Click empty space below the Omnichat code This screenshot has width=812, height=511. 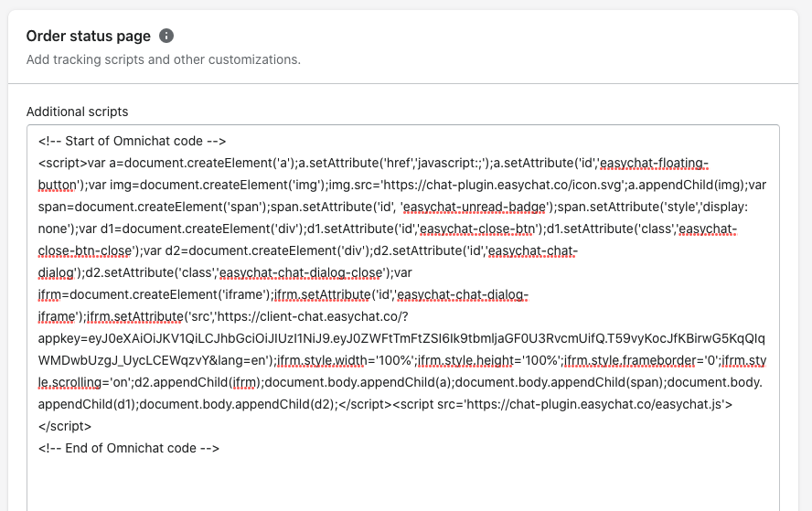(403, 484)
